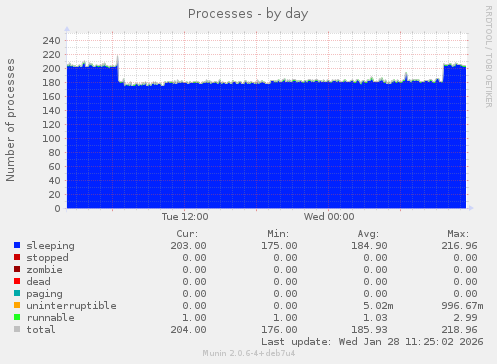Click total average value 185.93
The height and width of the screenshot is (364, 497).
(x=369, y=330)
